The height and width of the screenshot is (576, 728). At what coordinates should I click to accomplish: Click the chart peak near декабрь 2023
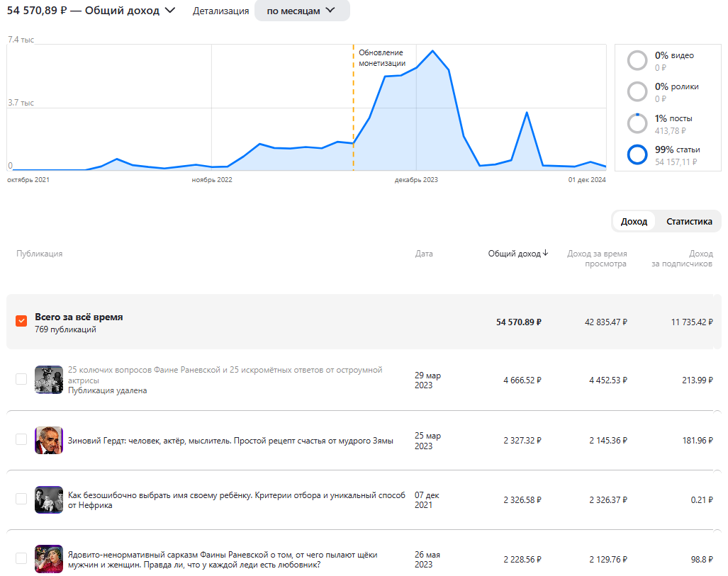point(432,50)
